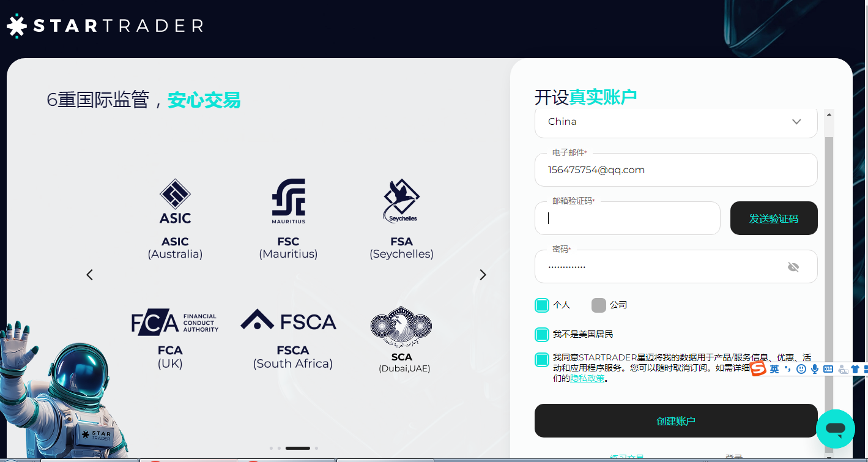Click the form scrollbar down arrow
This screenshot has height=462, width=868.
pyautogui.click(x=829, y=456)
